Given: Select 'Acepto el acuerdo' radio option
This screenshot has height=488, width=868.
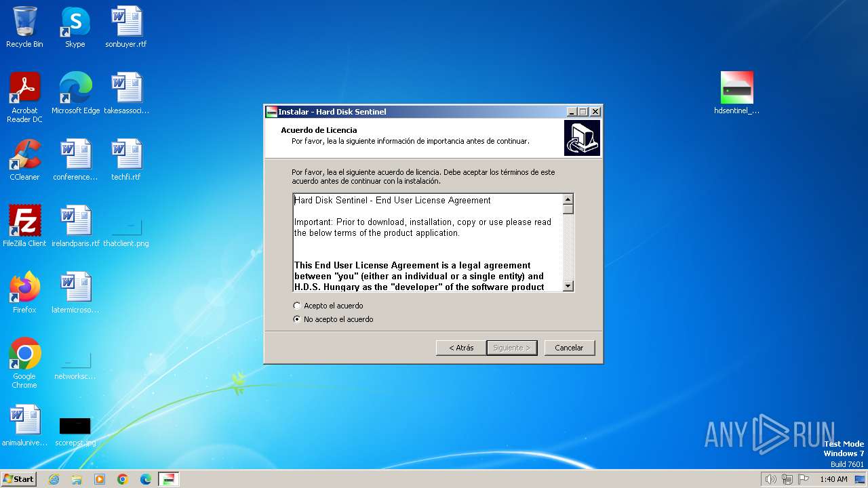Looking at the screenshot, I should [x=328, y=306].
